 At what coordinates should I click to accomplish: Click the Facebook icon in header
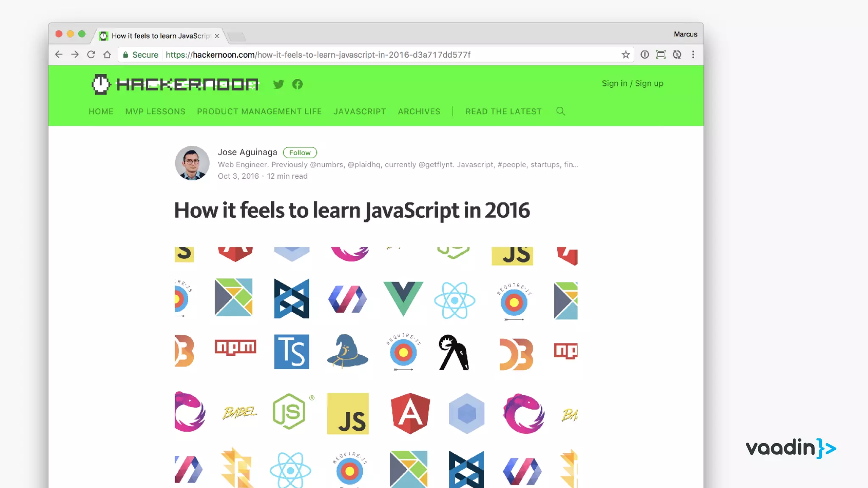tap(298, 84)
